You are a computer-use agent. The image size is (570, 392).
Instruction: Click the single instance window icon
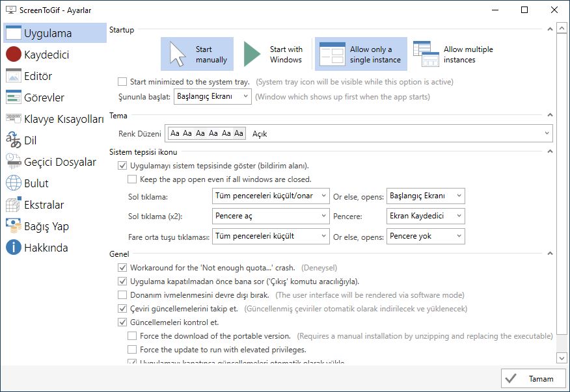332,54
